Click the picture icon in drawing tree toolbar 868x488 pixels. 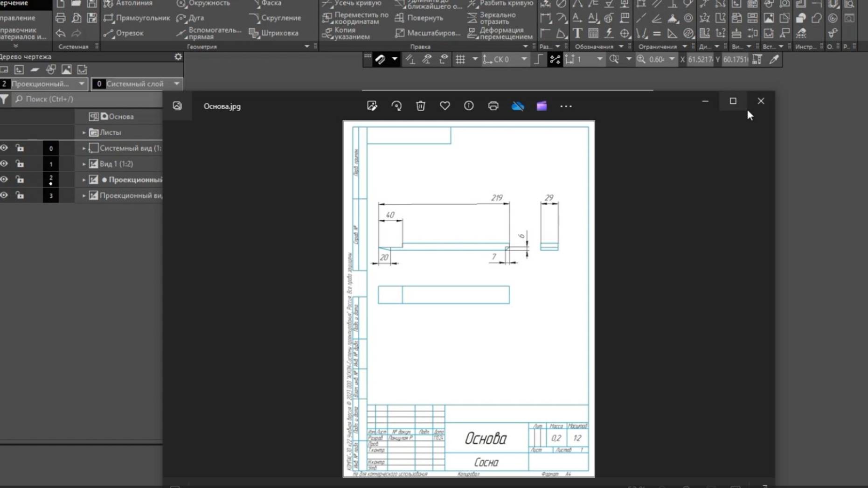[67, 70]
